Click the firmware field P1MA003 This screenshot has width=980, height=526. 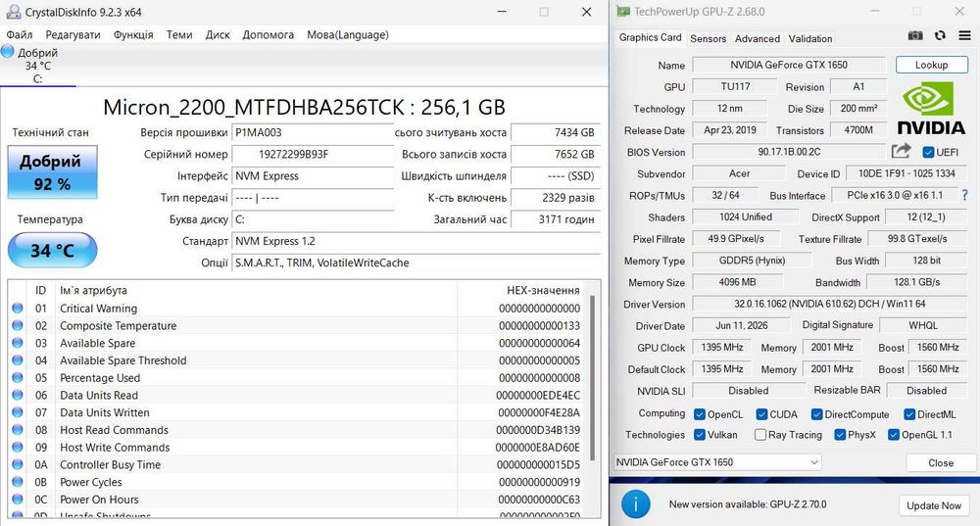pos(313,132)
